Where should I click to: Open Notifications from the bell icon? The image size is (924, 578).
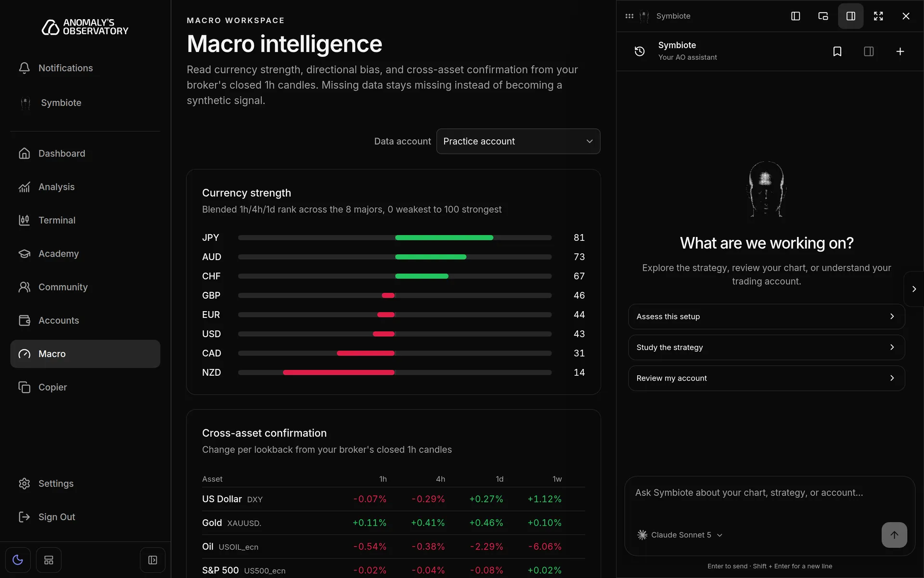tap(24, 68)
